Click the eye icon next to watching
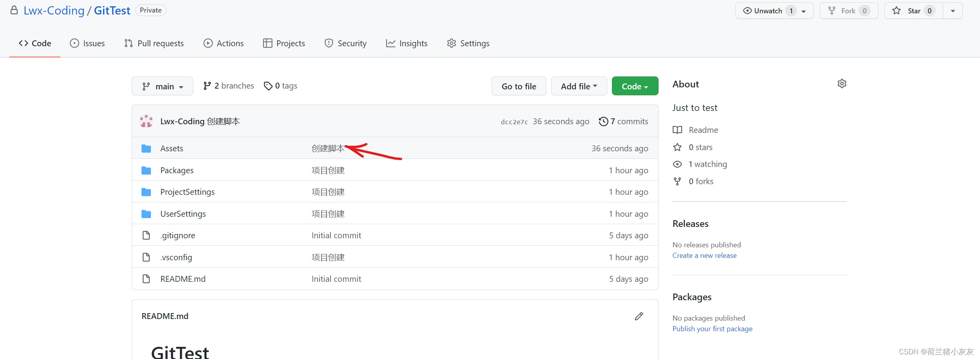This screenshot has width=980, height=359. (677, 164)
